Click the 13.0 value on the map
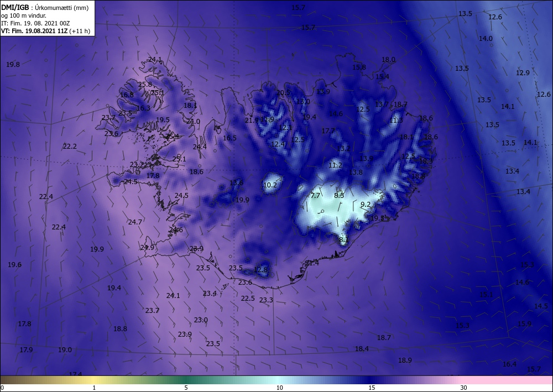The height and width of the screenshot is (392, 553). point(303,102)
